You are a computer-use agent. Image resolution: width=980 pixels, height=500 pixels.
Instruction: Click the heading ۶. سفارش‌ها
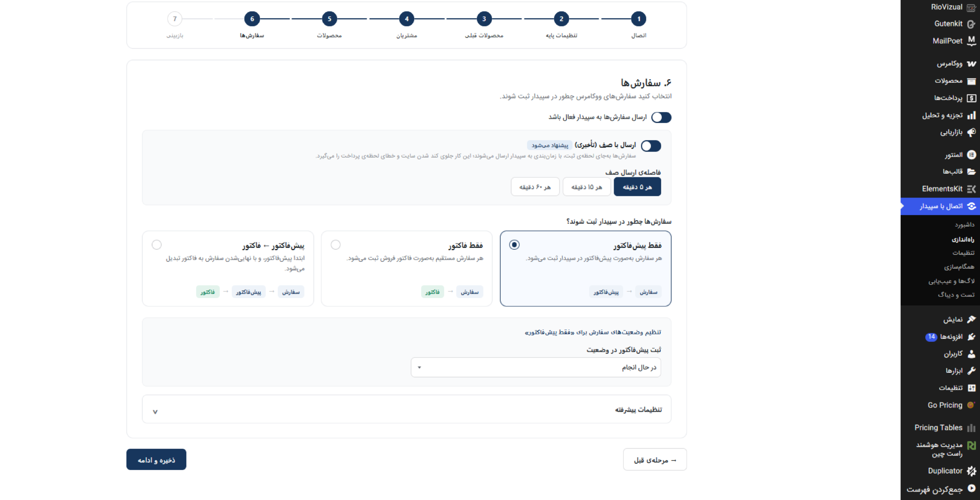click(646, 83)
